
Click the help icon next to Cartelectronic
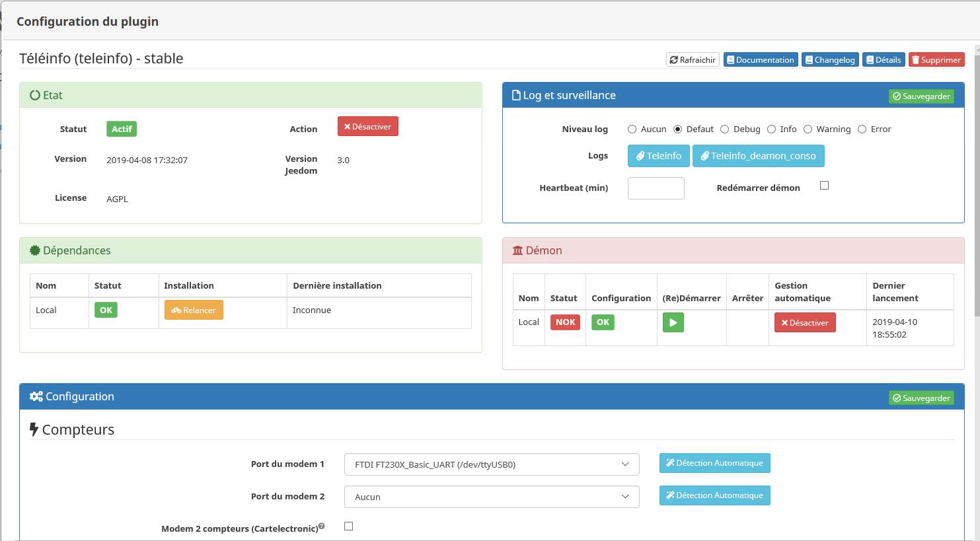(x=322, y=526)
